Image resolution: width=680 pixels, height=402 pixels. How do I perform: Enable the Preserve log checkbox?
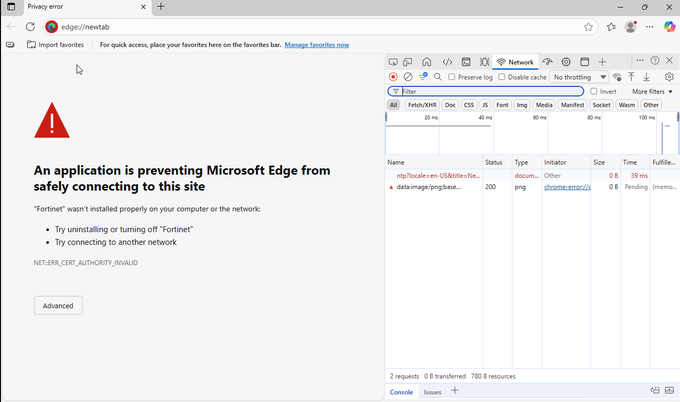point(452,77)
